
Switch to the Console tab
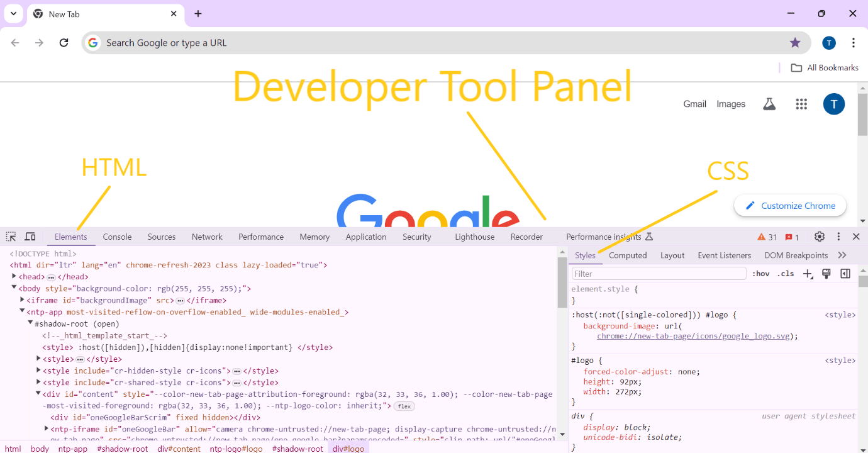[117, 237]
